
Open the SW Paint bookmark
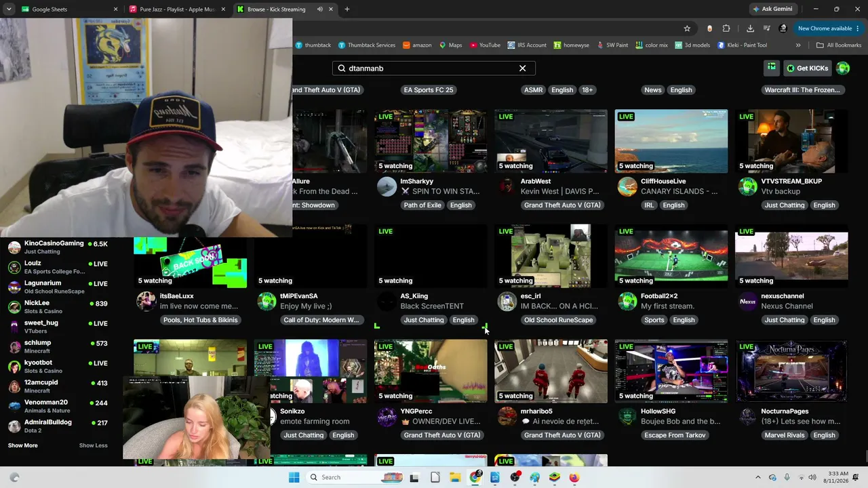[x=612, y=45]
